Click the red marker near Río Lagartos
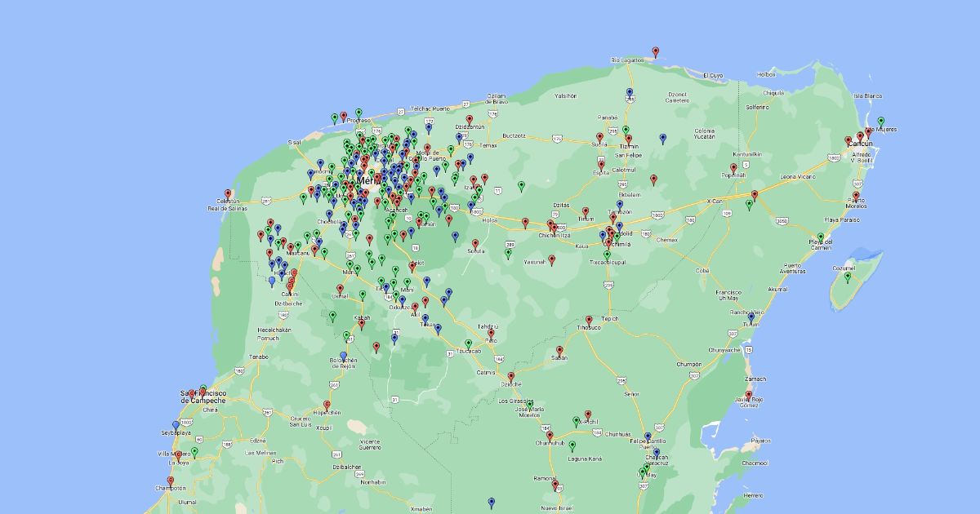This screenshot has width=980, height=514. [x=655, y=52]
